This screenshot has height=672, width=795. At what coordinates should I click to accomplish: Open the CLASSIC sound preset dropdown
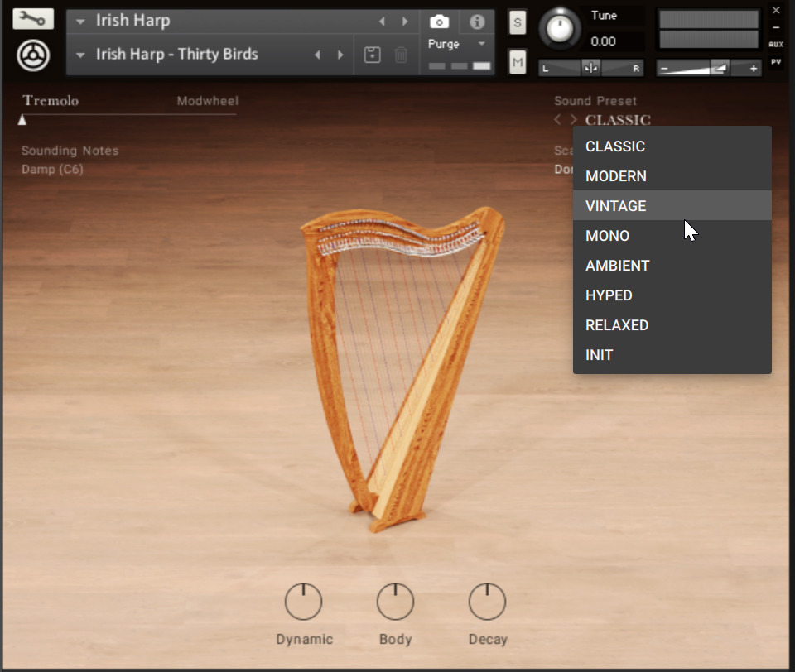618,120
